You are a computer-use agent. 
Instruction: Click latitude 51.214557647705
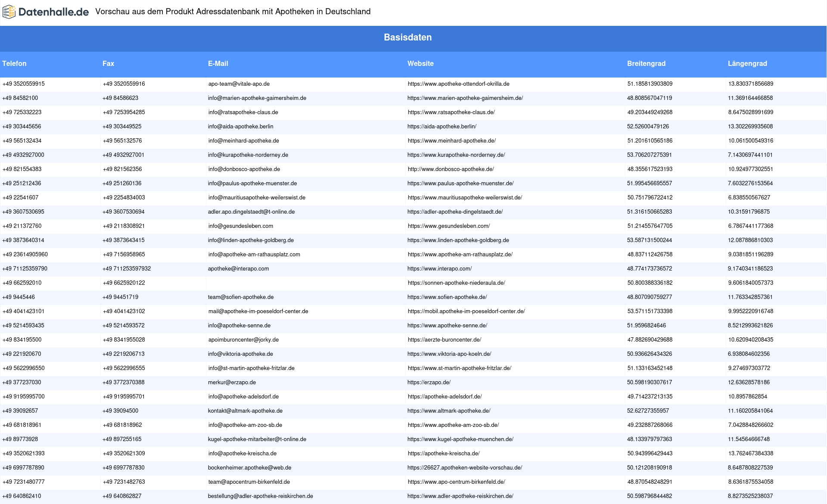[650, 226]
